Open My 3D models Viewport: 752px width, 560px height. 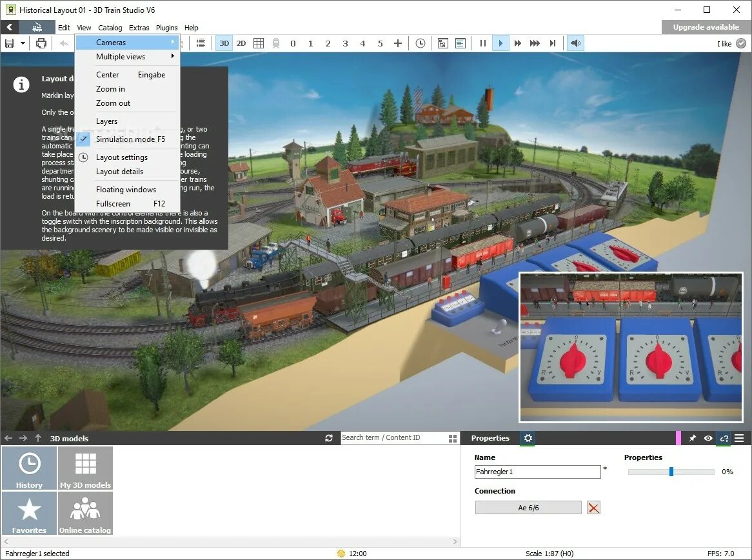(x=85, y=468)
